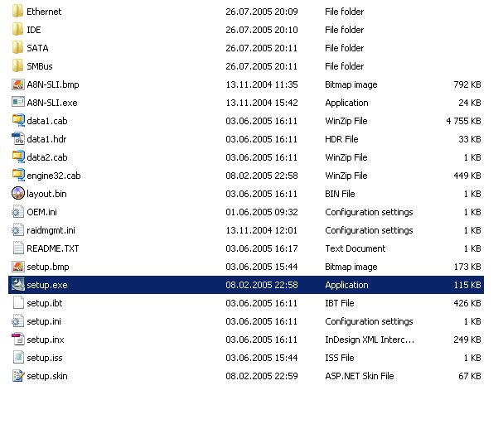This screenshot has width=503, height=448.
Task: Select the file name data1.hdr
Action: click(46, 139)
